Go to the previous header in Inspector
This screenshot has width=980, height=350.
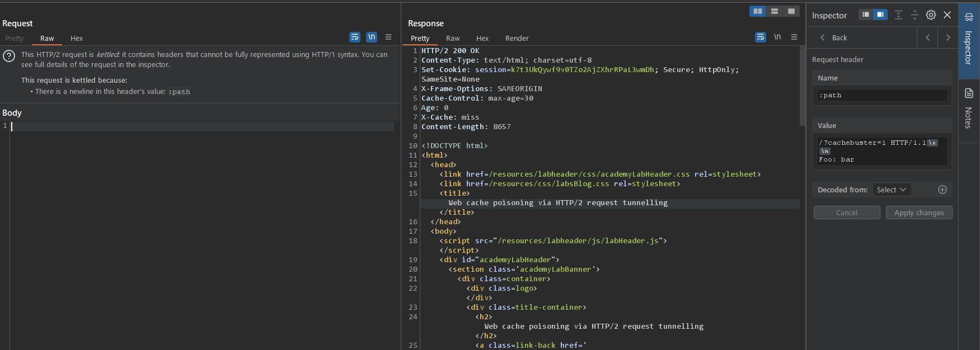coord(927,37)
